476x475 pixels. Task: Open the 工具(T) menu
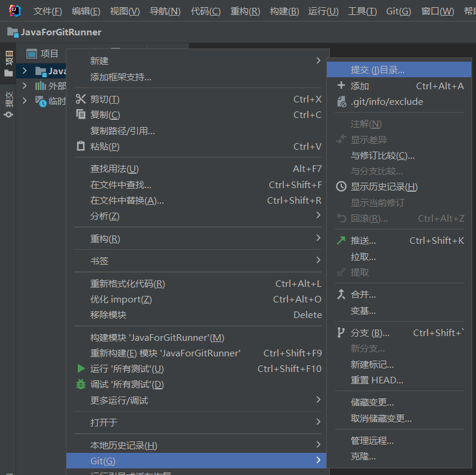[x=362, y=11]
